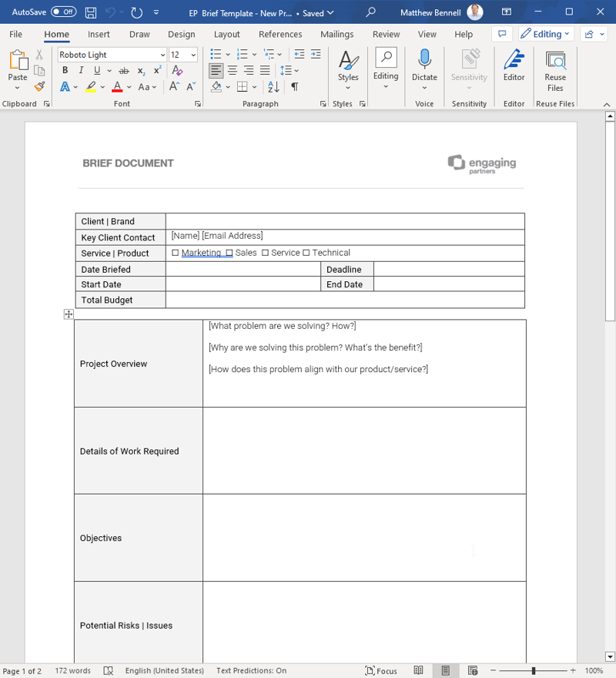Click the Comments icon in the ribbon

[x=502, y=34]
